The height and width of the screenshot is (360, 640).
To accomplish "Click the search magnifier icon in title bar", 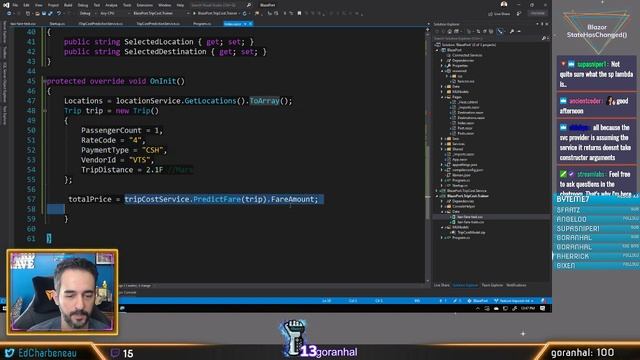I will point(249,5).
